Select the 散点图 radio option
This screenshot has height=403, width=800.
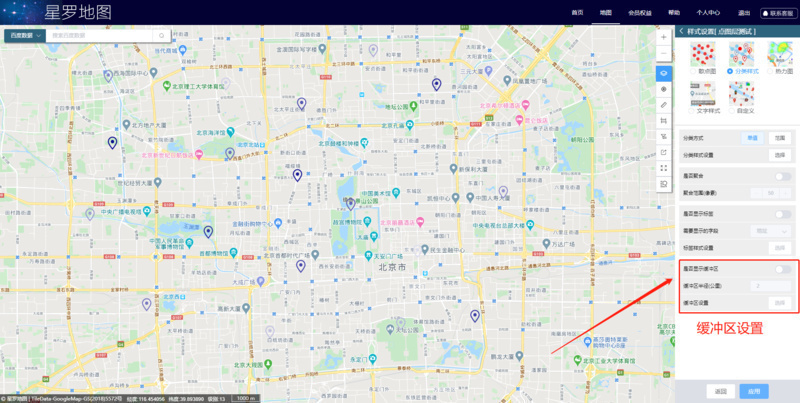[692, 71]
